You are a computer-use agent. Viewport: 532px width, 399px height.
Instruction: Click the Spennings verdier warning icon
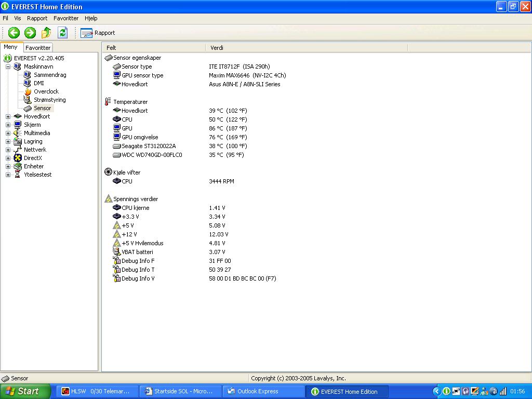click(108, 198)
